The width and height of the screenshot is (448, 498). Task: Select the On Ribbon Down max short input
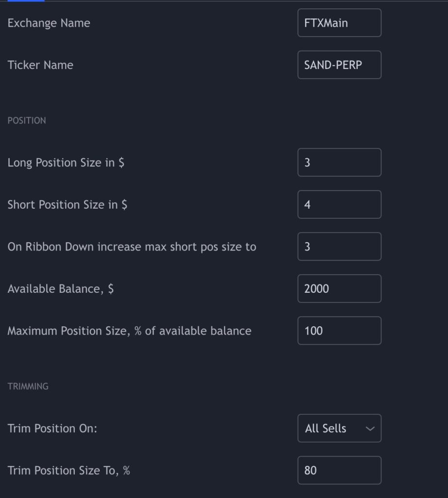tap(339, 247)
